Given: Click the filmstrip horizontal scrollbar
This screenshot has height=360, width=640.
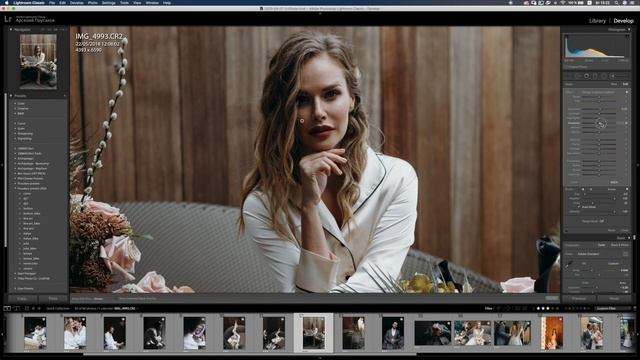Looking at the screenshot, I should pyautogui.click(x=250, y=354).
